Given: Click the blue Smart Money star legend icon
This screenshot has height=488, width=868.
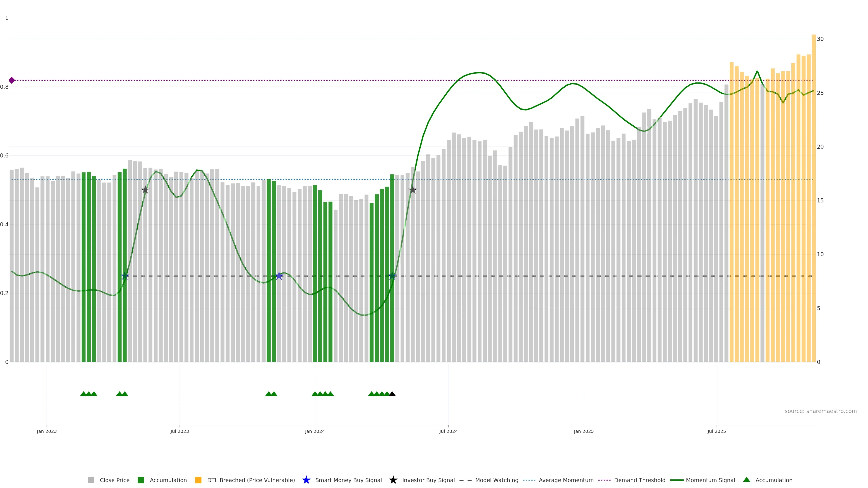Looking at the screenshot, I should click(x=306, y=480).
